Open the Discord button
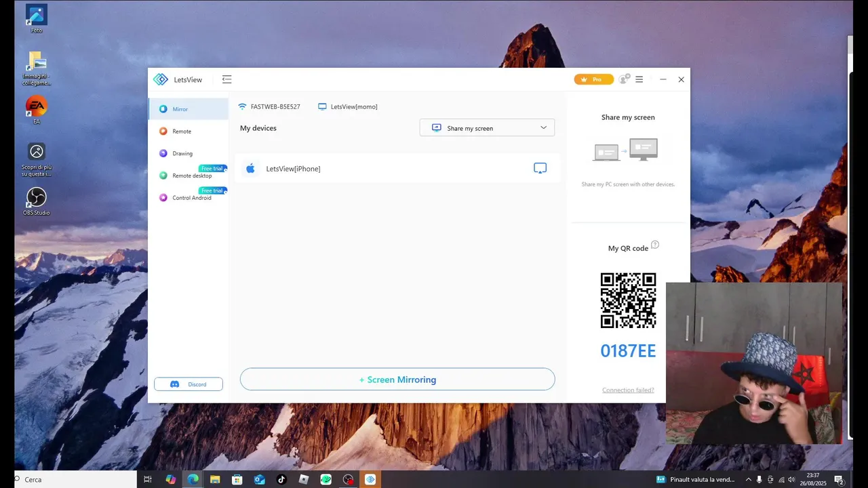Viewport: 868px width, 488px height. pyautogui.click(x=189, y=384)
